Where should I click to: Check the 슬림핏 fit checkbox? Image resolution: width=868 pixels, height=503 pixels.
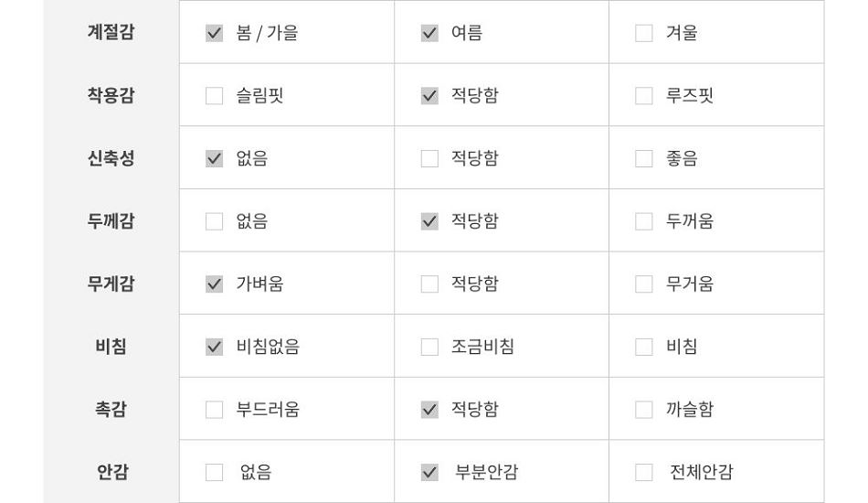tap(214, 96)
